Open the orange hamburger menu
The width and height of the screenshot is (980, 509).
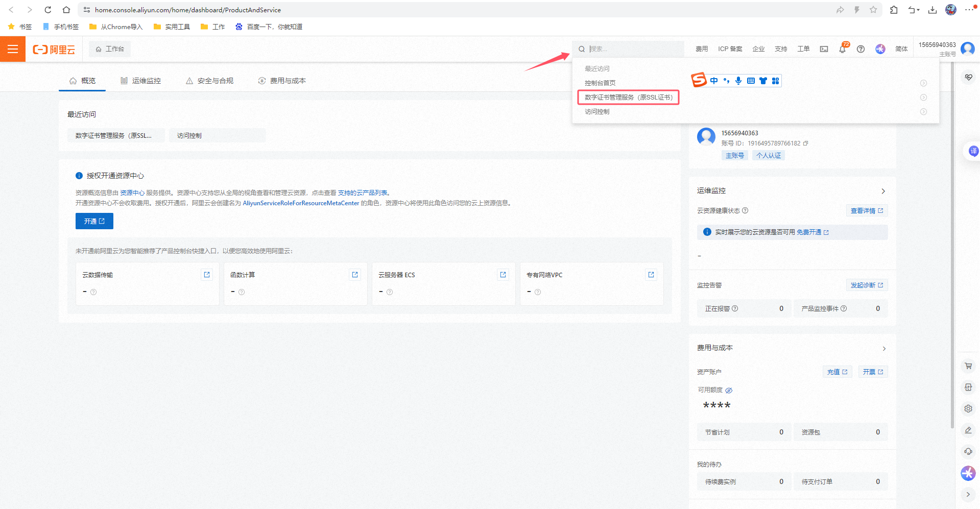pos(13,49)
